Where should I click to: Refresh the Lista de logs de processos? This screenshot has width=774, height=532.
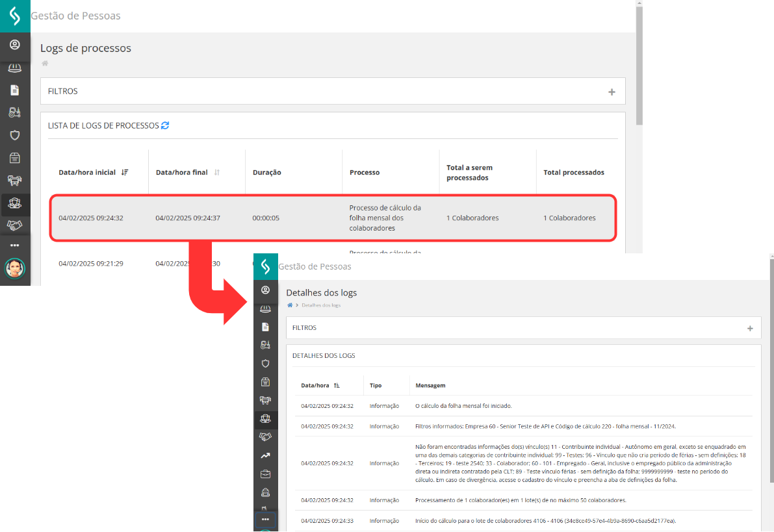(165, 125)
